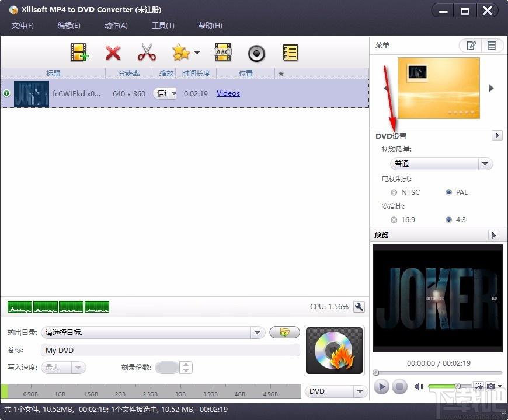Choose the 16:9 aspect ratio
The width and height of the screenshot is (508, 420).
(x=394, y=220)
